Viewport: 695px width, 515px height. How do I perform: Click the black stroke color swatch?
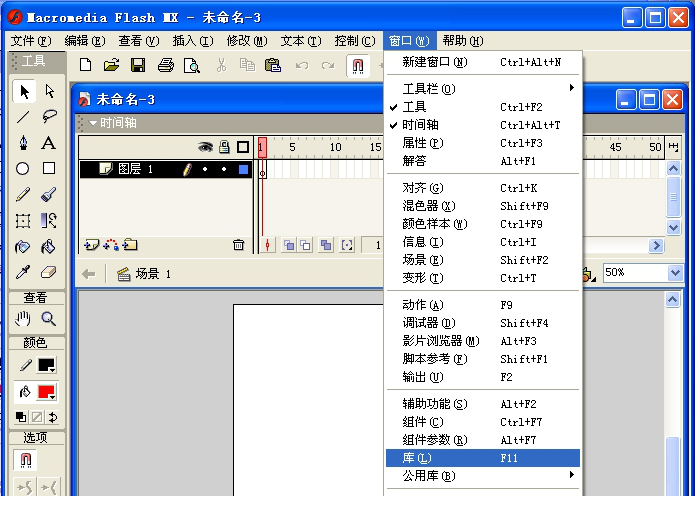(46, 365)
